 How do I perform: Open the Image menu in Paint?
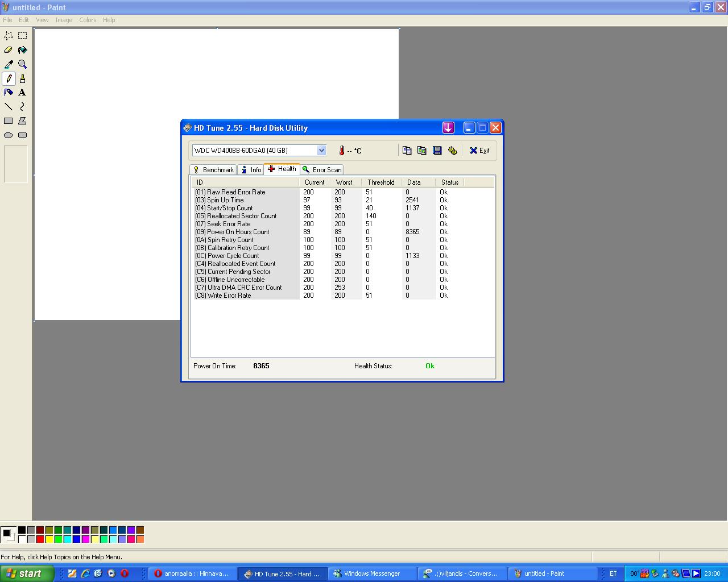pyautogui.click(x=64, y=20)
